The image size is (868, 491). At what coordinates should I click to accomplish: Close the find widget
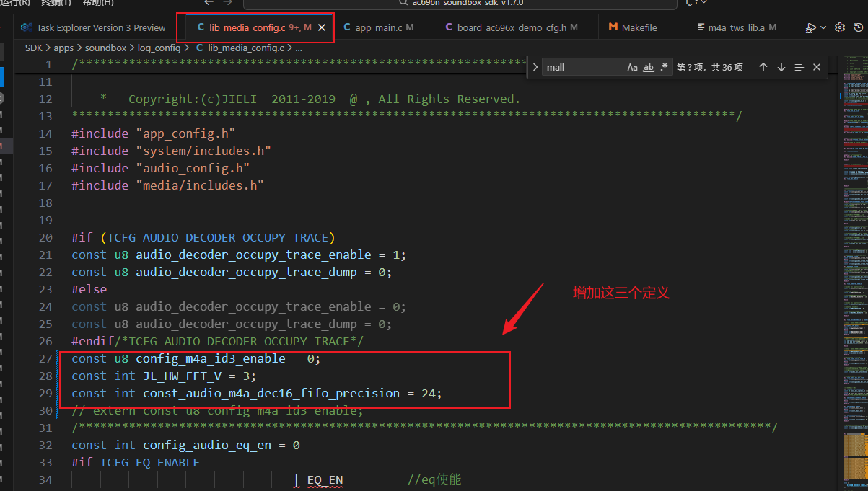[x=817, y=67]
